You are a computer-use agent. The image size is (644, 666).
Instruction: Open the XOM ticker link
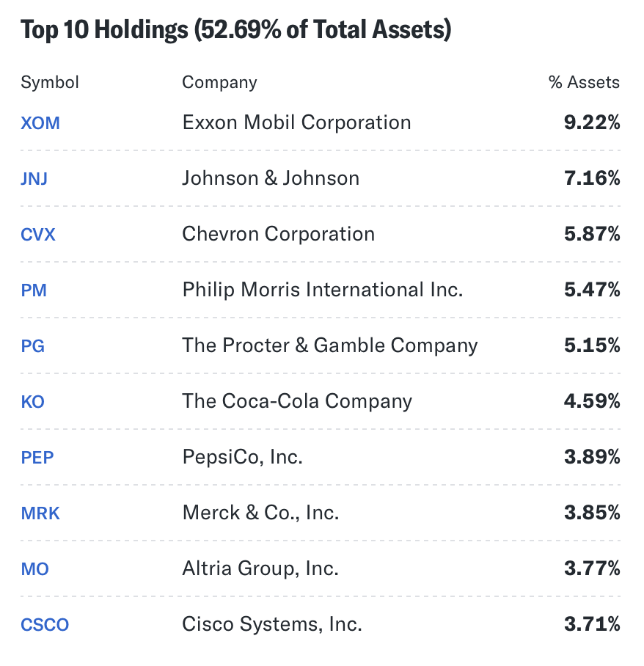40,122
